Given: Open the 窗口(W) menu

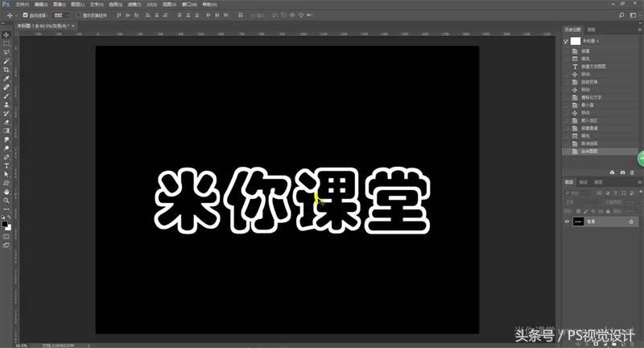Looking at the screenshot, I should [189, 5].
